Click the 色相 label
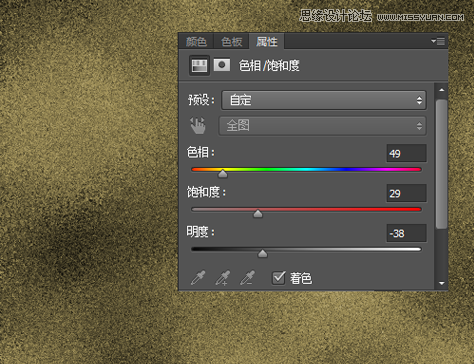Viewport: 474px width, 364px height. click(x=201, y=152)
